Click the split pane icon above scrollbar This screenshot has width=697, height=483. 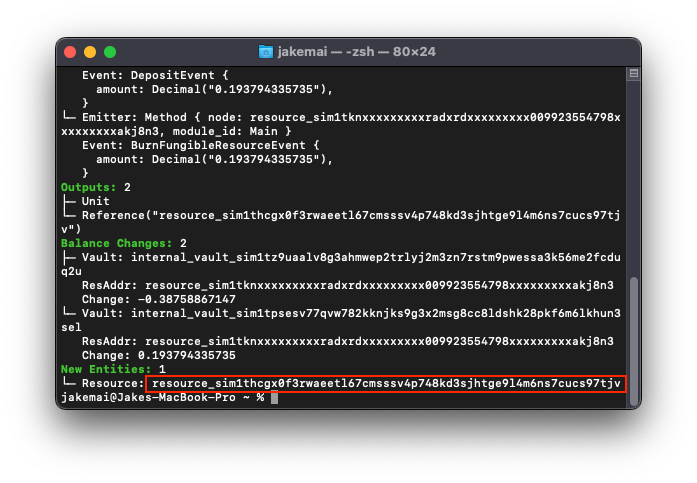click(633, 74)
